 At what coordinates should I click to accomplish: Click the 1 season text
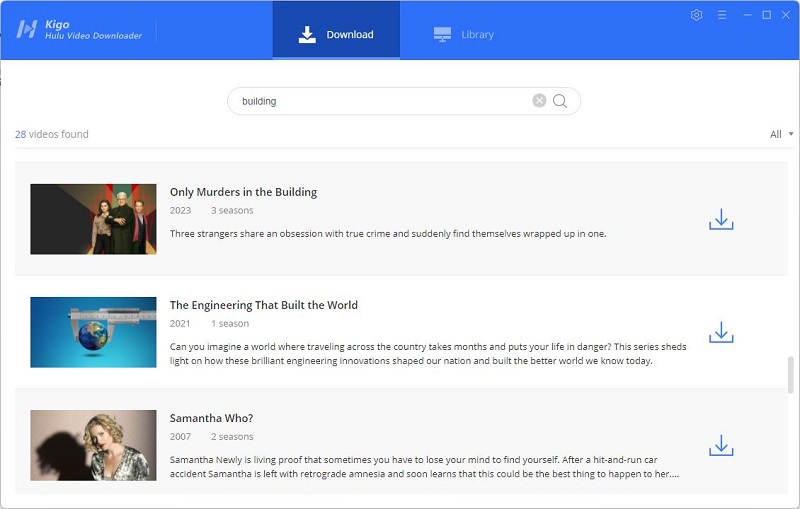[x=230, y=323]
